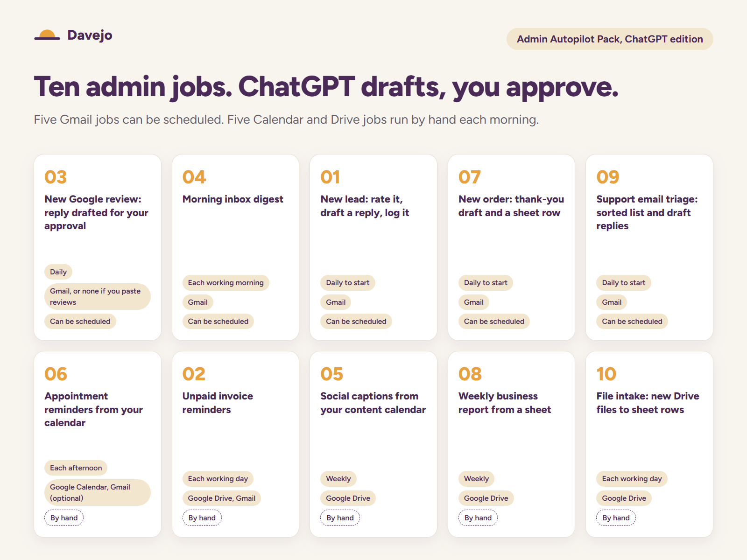This screenshot has height=560, width=747.
Task: Click Google Calendar, Gmail (optional) tag
Action: pos(97,492)
